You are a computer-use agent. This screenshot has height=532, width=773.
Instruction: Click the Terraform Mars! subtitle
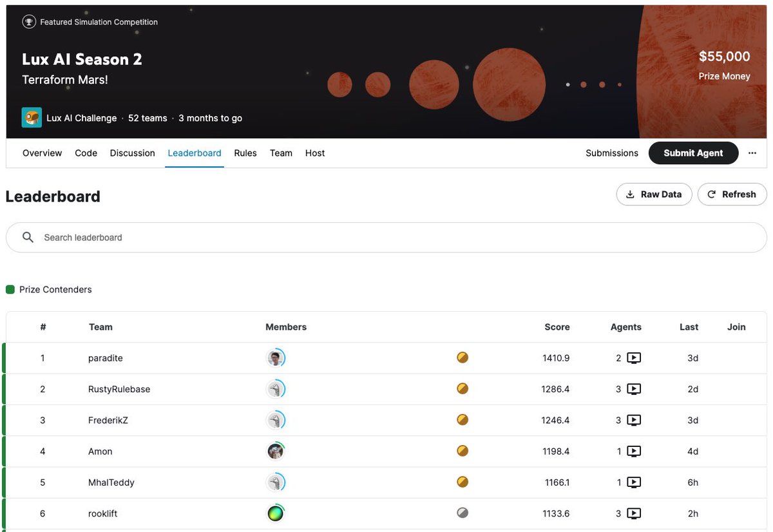click(65, 81)
